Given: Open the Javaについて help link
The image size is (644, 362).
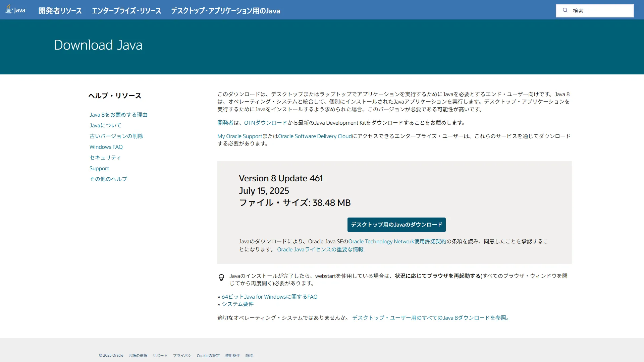Looking at the screenshot, I should pyautogui.click(x=105, y=125).
